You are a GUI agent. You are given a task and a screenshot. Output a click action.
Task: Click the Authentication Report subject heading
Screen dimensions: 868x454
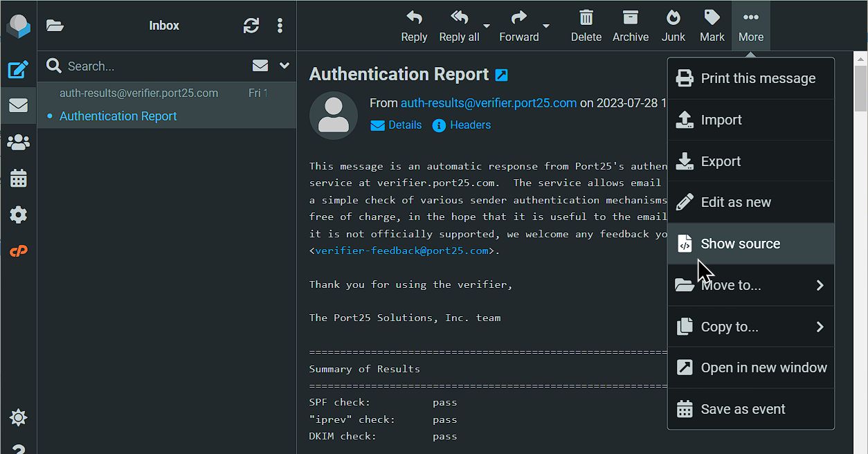pos(399,74)
